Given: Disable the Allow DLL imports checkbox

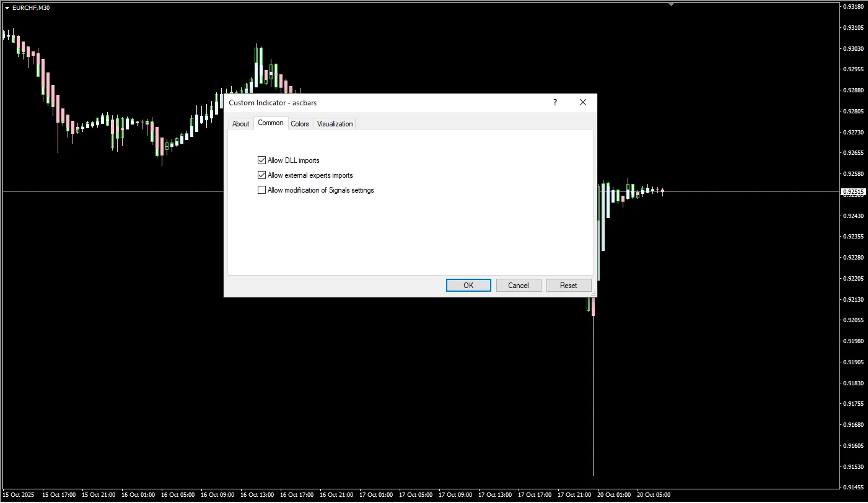Looking at the screenshot, I should click(x=261, y=160).
